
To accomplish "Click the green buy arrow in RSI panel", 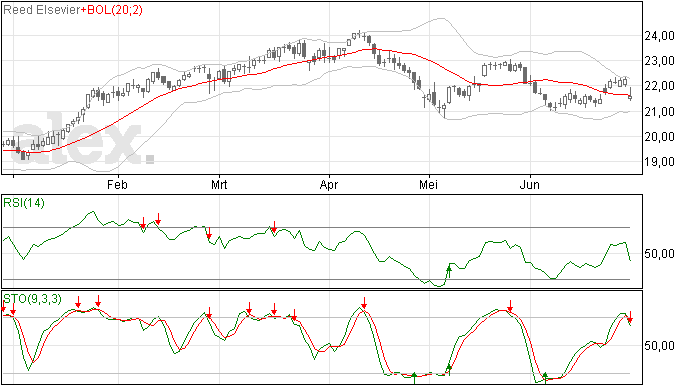I will (449, 271).
